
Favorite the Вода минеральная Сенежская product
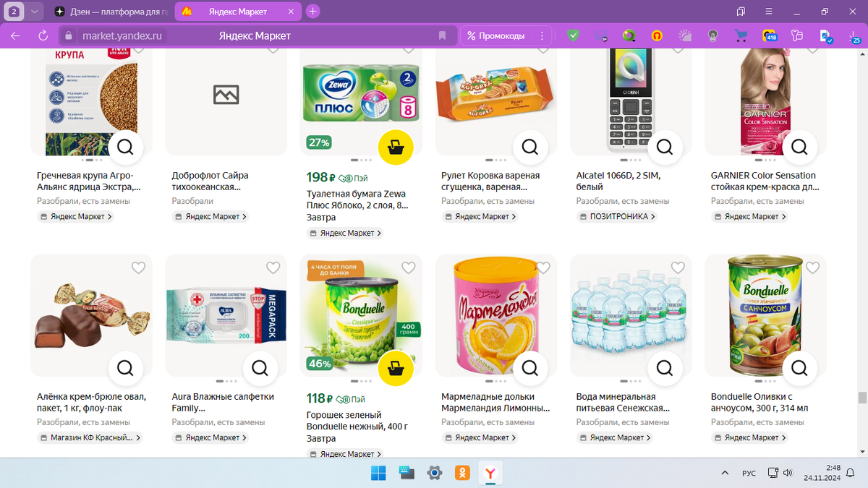pyautogui.click(x=678, y=268)
